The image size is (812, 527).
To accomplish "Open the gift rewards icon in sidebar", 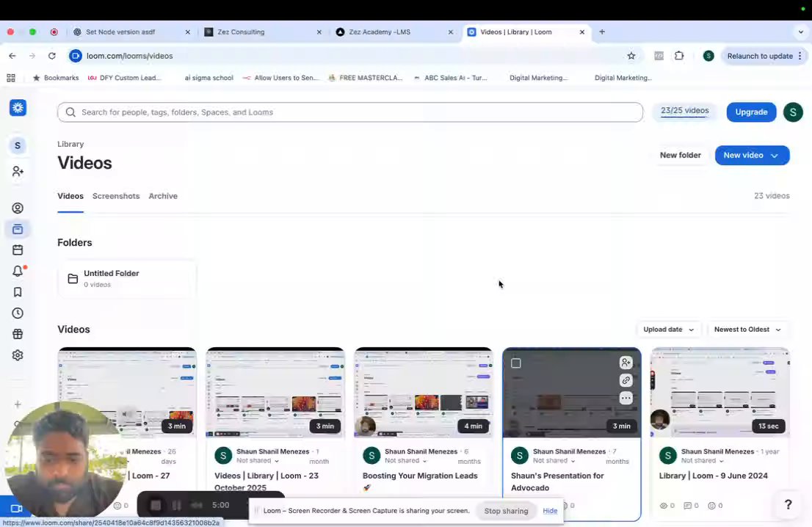I will pyautogui.click(x=18, y=334).
